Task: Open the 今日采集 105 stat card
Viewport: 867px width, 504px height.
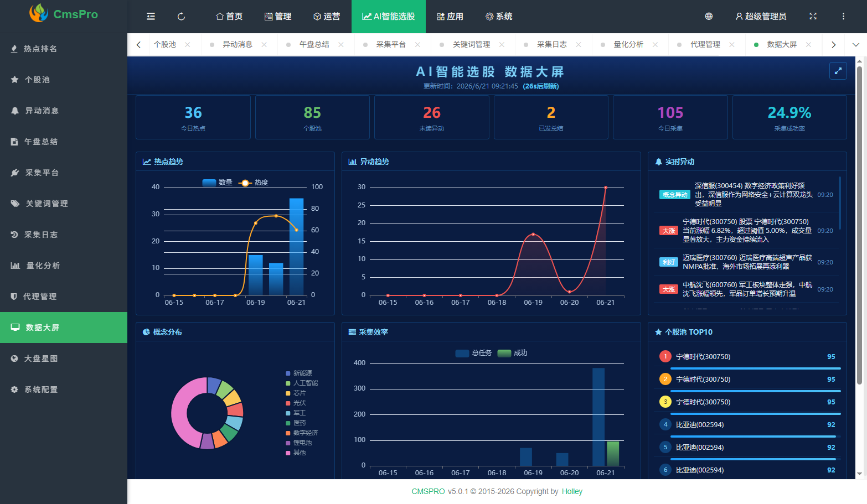Action: click(670, 117)
